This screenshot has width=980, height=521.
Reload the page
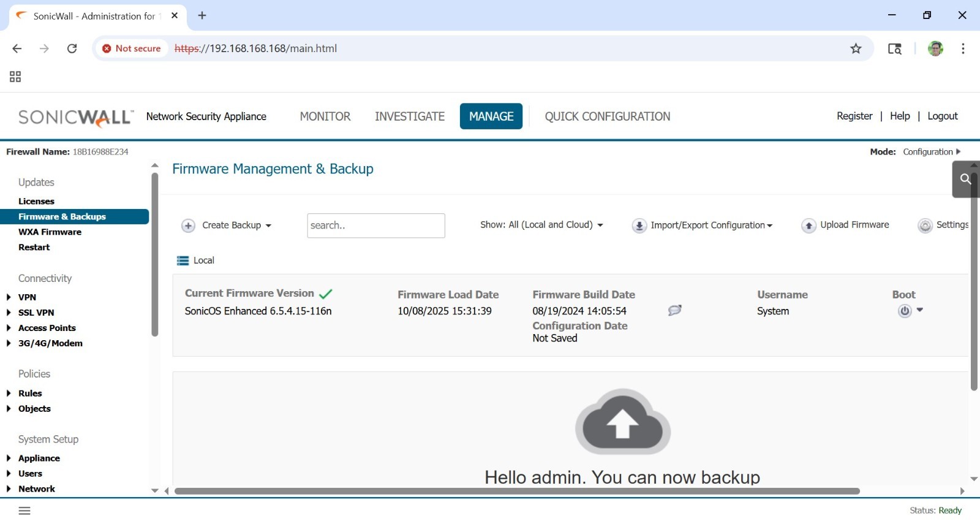point(72,48)
